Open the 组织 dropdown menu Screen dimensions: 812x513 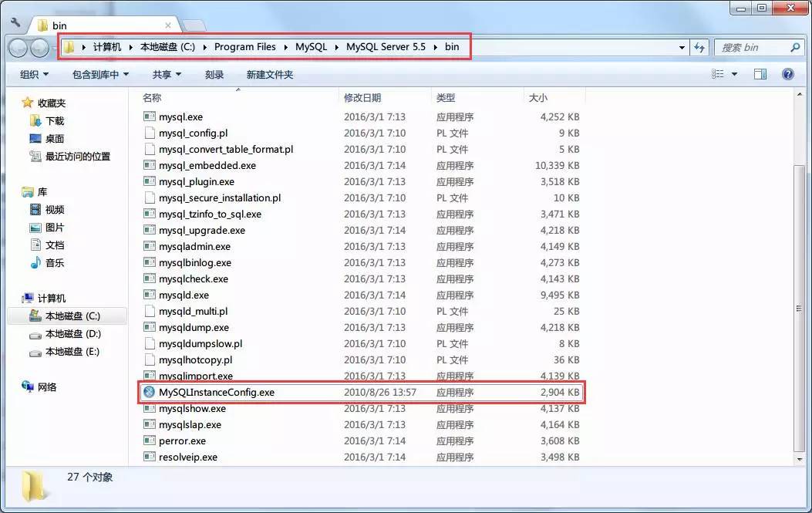[x=34, y=75]
